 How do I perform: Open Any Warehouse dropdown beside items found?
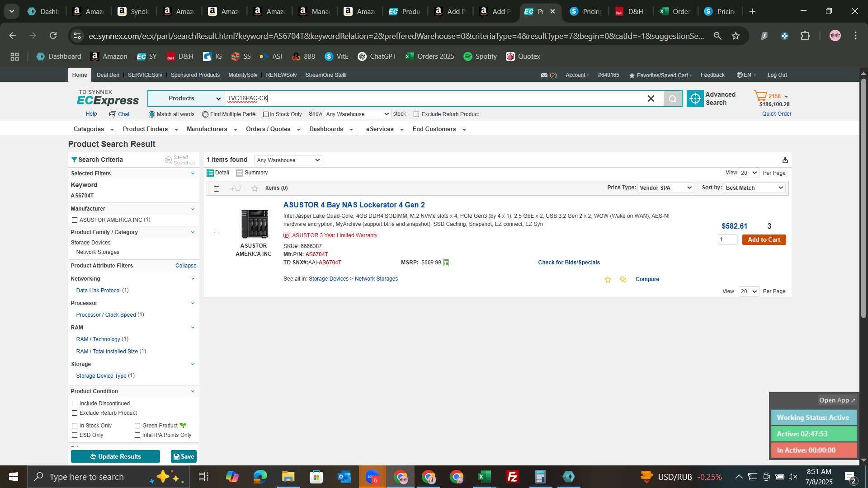pyautogui.click(x=288, y=160)
